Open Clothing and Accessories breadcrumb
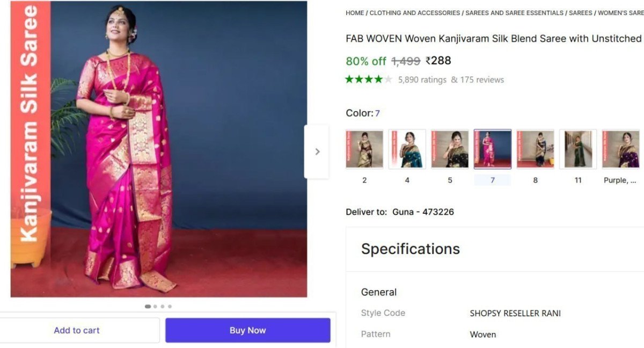Image resolution: width=644 pixels, height=348 pixels. pos(414,12)
